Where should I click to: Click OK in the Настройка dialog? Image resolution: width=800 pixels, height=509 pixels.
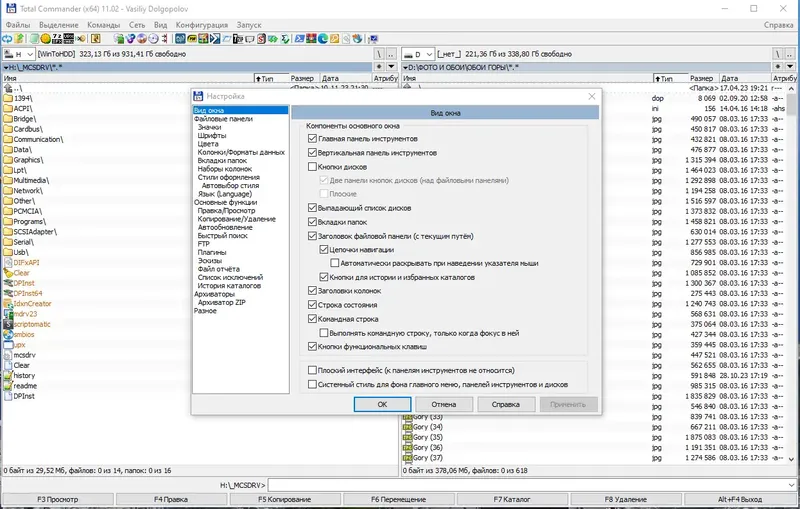(x=382, y=404)
